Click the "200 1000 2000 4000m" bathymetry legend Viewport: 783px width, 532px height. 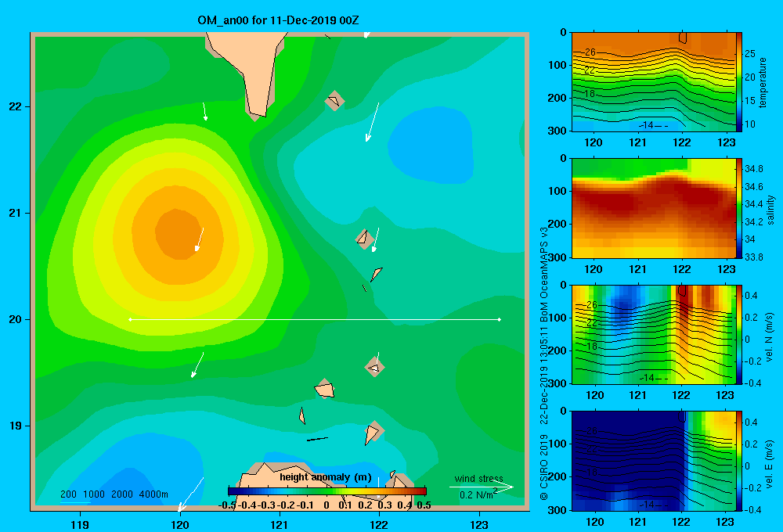click(114, 494)
